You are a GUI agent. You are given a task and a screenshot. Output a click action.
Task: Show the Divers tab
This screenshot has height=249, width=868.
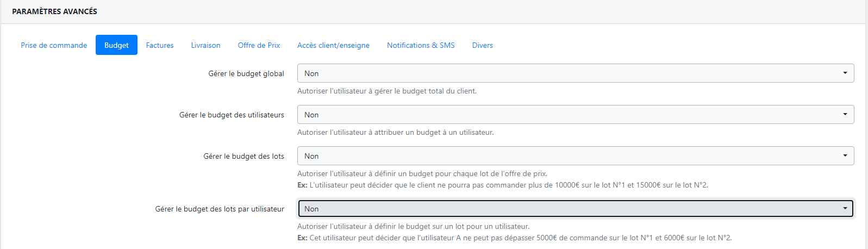[482, 45]
